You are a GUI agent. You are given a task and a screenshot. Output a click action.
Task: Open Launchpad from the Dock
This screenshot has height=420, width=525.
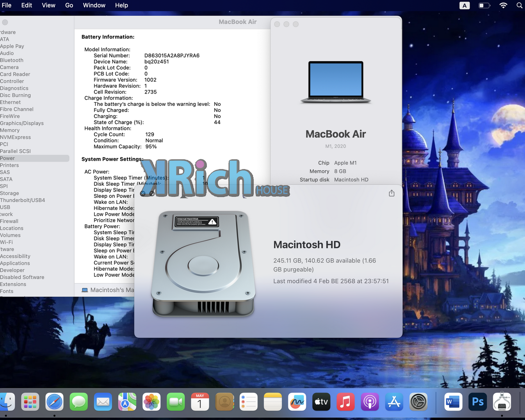point(30,402)
